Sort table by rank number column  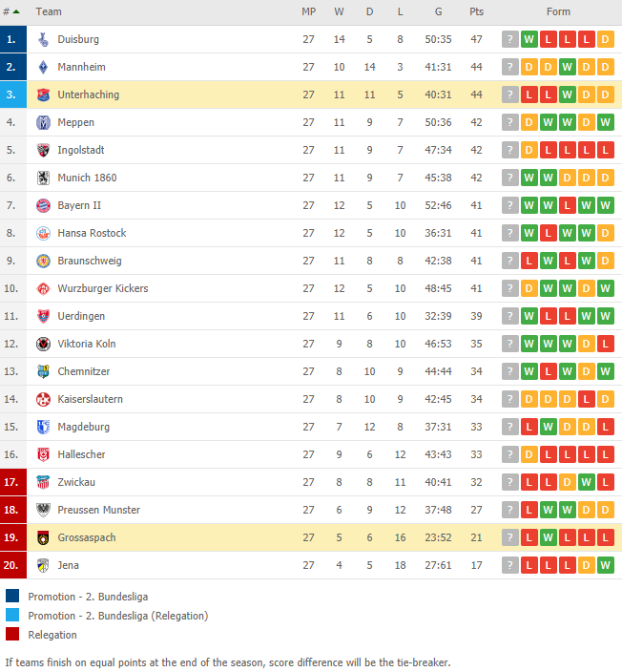pyautogui.click(x=11, y=11)
